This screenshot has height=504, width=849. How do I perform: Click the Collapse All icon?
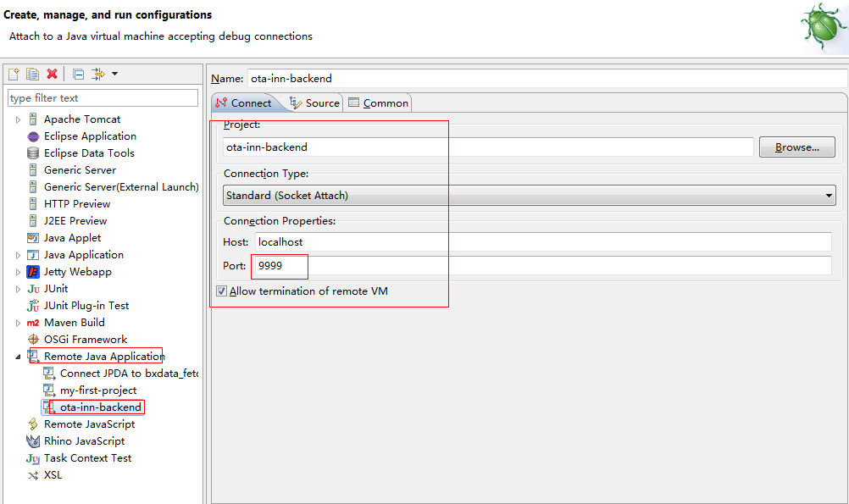pos(78,75)
